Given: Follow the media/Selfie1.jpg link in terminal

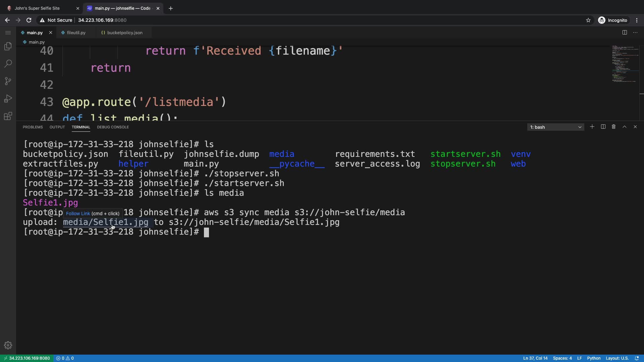Looking at the screenshot, I should (105, 222).
